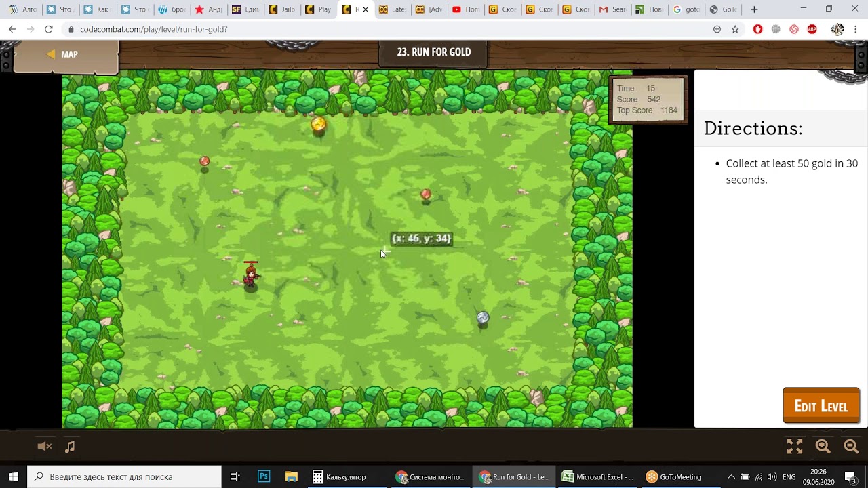Click the forward navigation arrow
Viewport: 868px width, 488px height.
coord(30,29)
